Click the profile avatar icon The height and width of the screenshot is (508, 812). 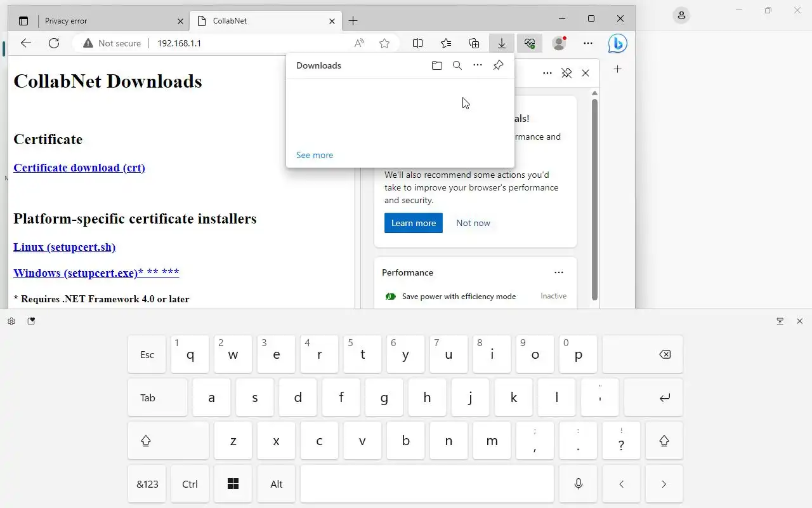(559, 43)
